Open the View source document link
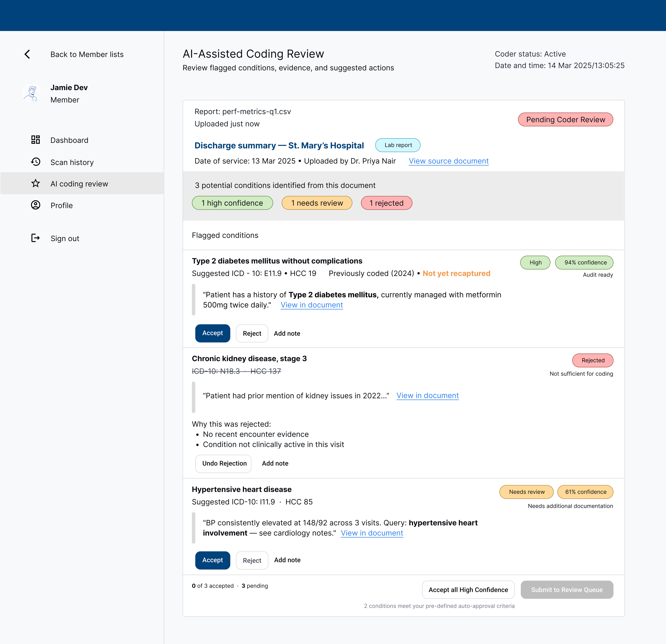666x644 pixels. (449, 161)
